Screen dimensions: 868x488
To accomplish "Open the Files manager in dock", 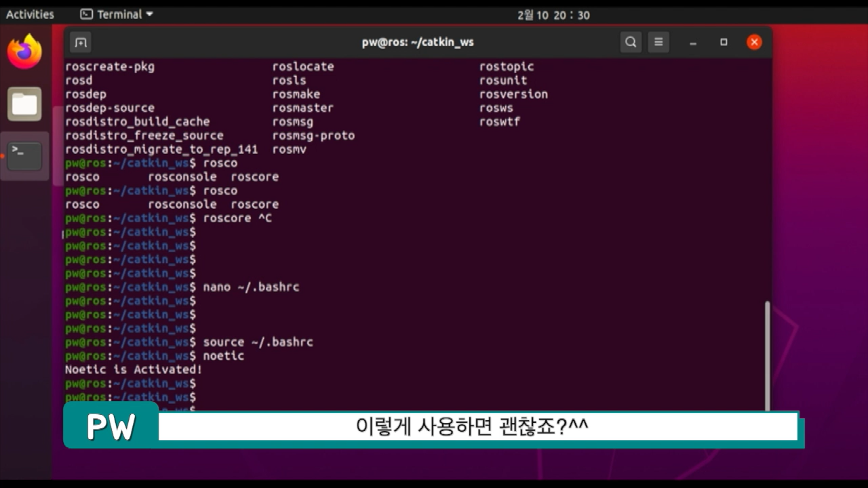I will pos(24,104).
